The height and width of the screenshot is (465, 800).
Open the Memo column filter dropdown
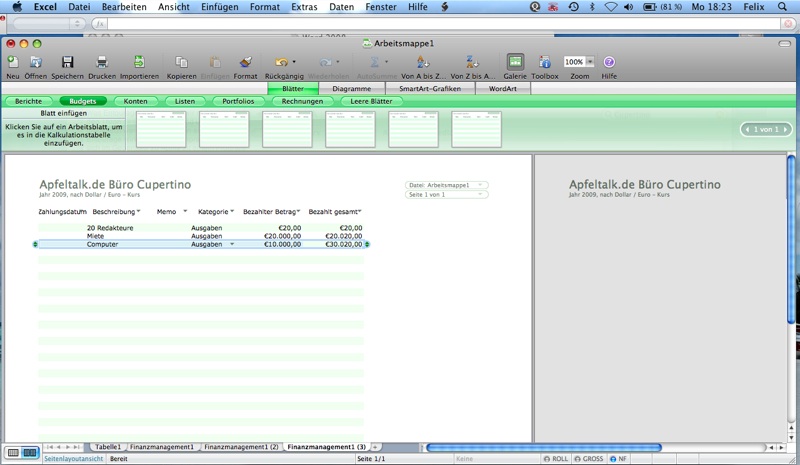(x=185, y=211)
